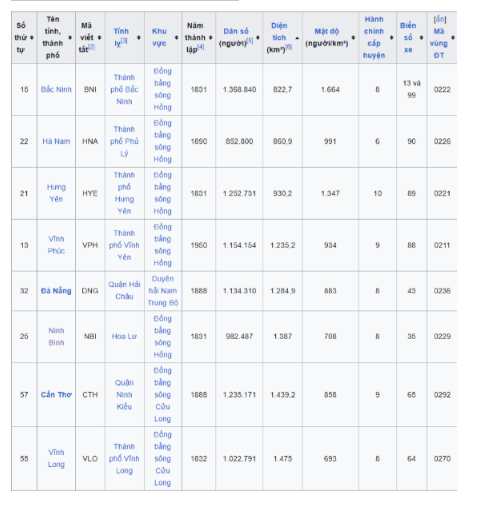Click sort arrows beside Tỉnh lỵ header
This screenshot has width=496, height=506.
pos(139,38)
